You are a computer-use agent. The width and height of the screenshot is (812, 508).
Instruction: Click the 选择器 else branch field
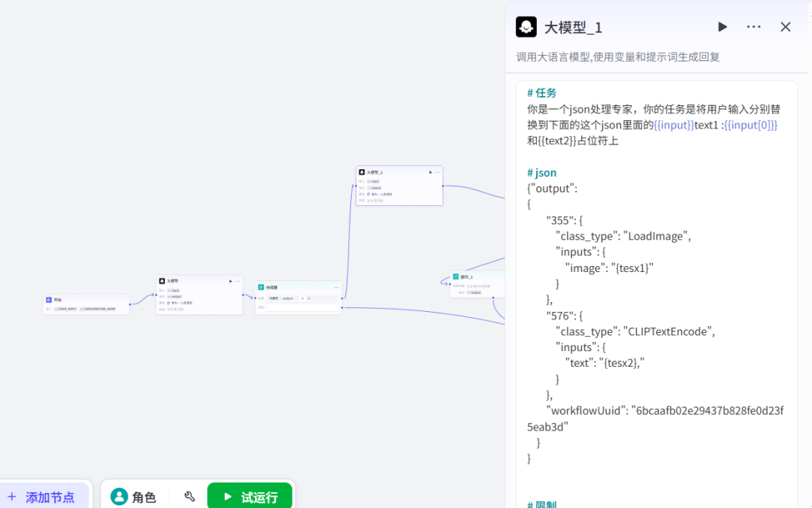point(302,307)
